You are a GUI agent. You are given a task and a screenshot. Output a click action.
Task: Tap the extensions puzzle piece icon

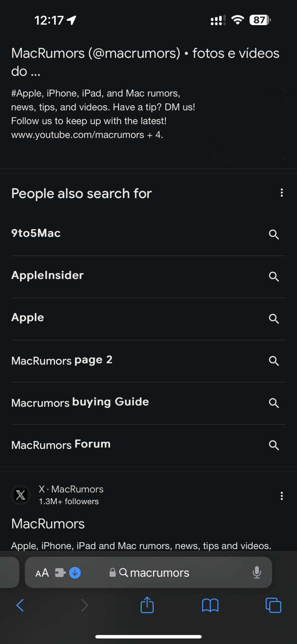point(60,573)
